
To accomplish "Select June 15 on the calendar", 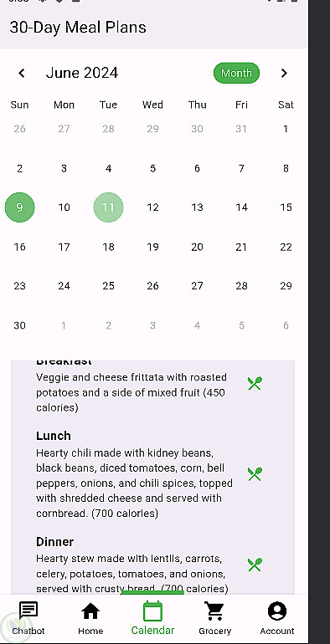I will pos(286,207).
